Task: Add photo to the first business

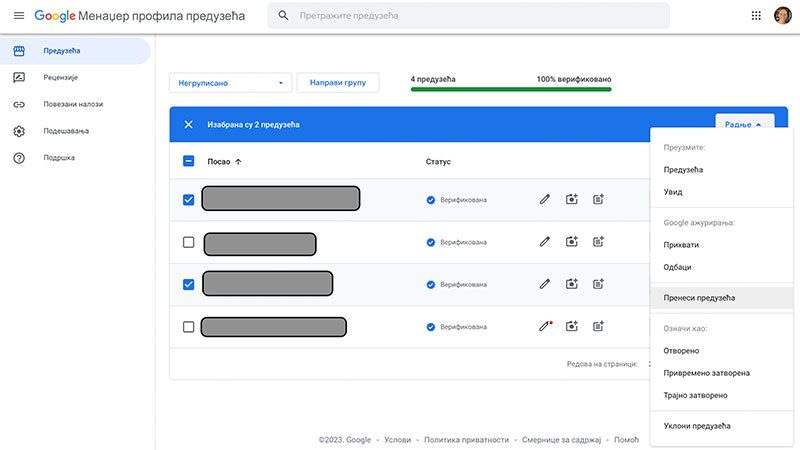Action: (571, 199)
